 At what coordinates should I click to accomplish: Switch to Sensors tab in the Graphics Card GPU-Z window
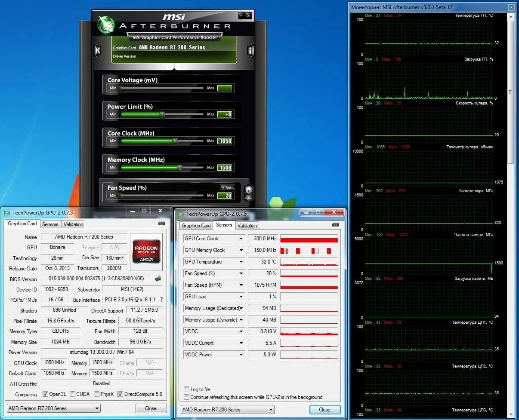[50, 224]
